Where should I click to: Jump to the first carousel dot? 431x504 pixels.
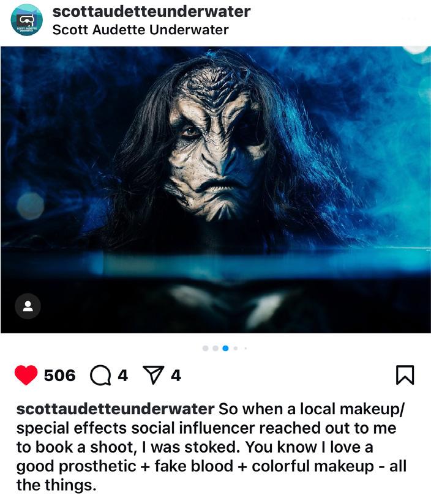206,348
